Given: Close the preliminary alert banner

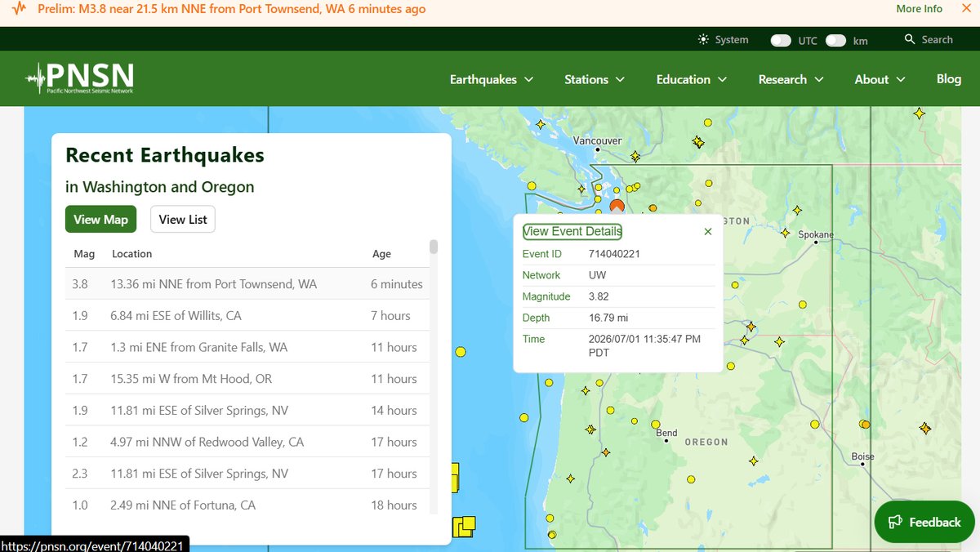Looking at the screenshot, I should pyautogui.click(x=965, y=8).
